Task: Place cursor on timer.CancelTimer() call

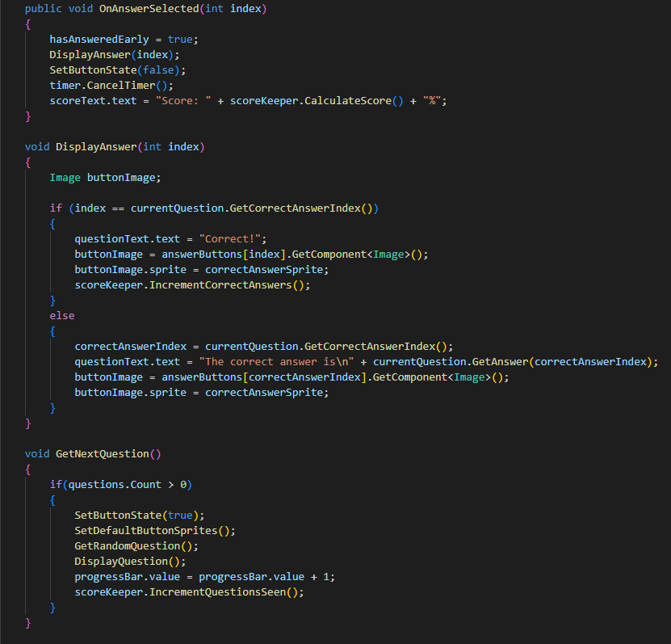Action: tap(111, 85)
